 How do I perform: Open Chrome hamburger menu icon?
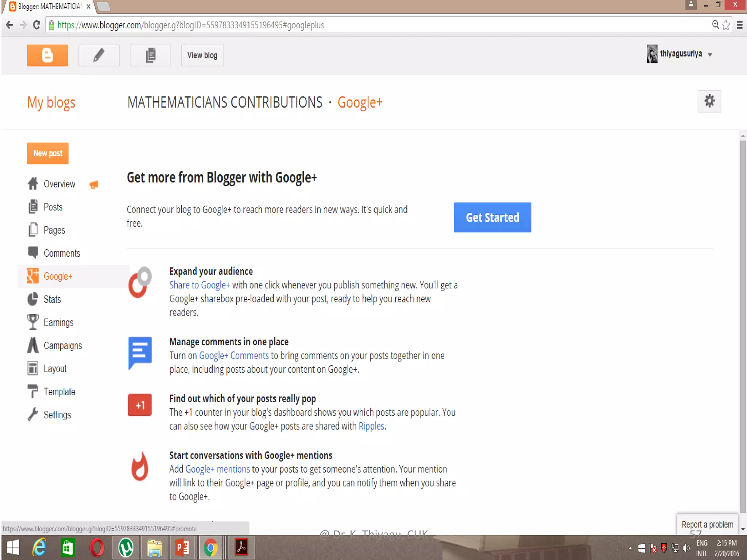[x=739, y=25]
